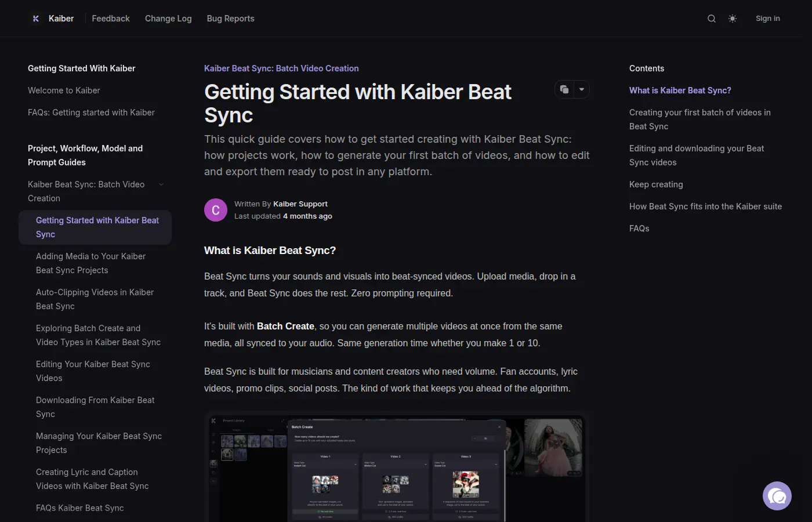Click the Sign in button
The image size is (812, 522).
(x=768, y=19)
